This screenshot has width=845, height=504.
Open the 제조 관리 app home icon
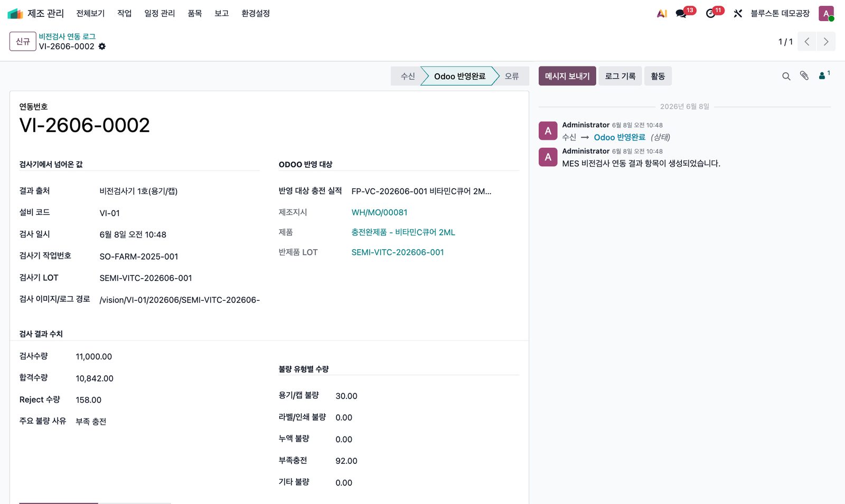[x=15, y=13]
